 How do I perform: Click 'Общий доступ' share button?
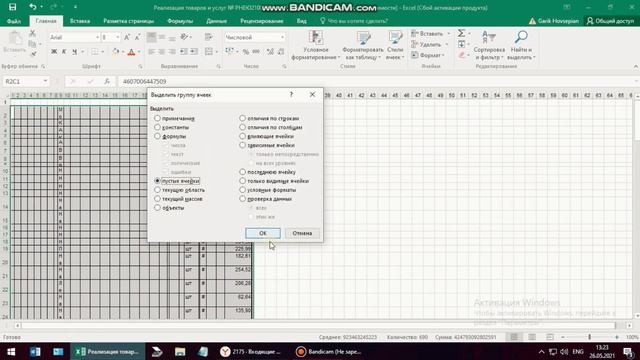point(611,21)
